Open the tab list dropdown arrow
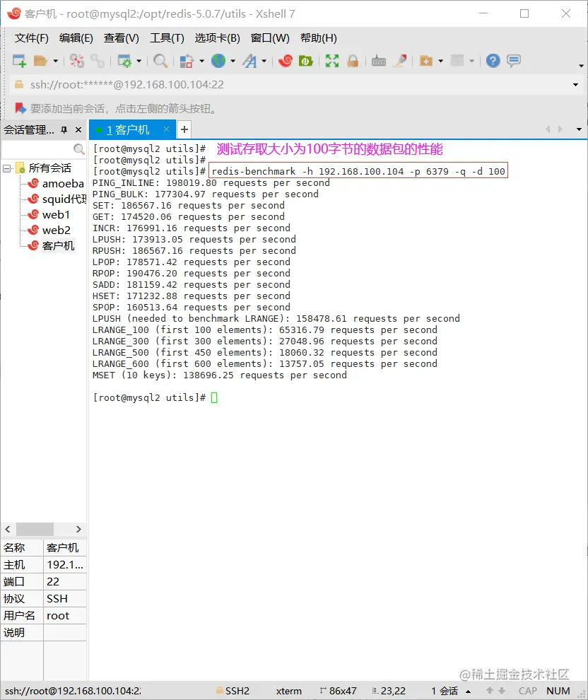The height and width of the screenshot is (700, 588). [x=579, y=129]
